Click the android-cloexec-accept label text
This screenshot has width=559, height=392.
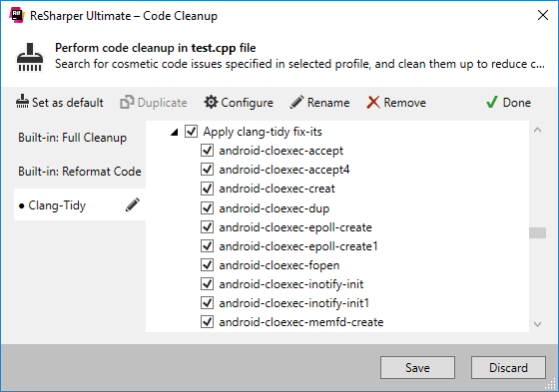[x=280, y=151]
